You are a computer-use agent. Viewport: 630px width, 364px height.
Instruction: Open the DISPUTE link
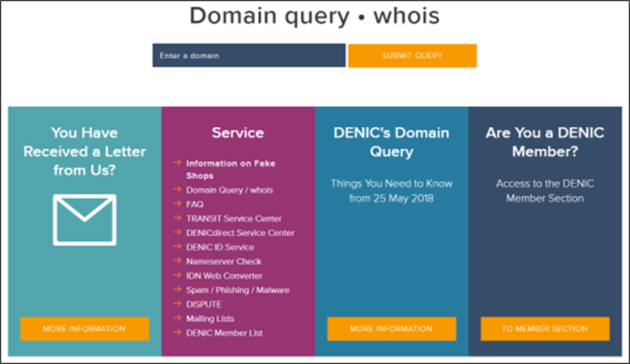coord(205,304)
